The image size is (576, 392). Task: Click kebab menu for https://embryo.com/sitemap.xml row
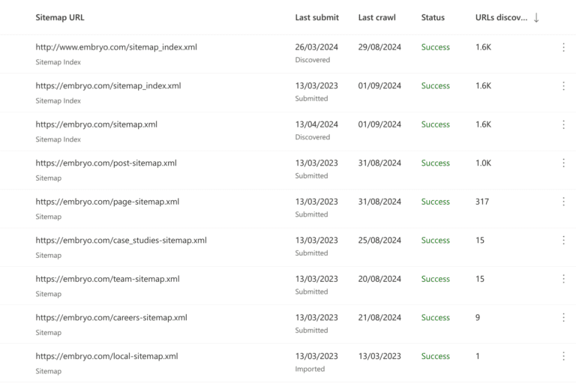[x=563, y=124]
